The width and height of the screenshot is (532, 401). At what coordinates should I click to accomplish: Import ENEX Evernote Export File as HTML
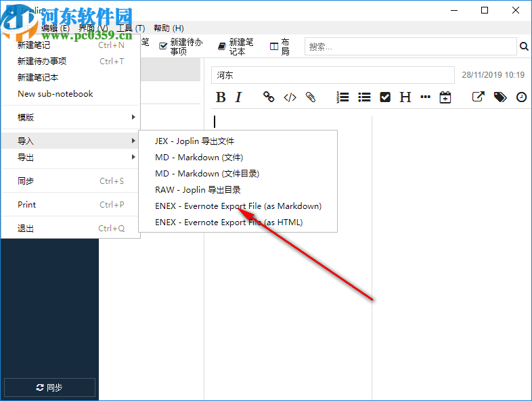pyautogui.click(x=238, y=222)
